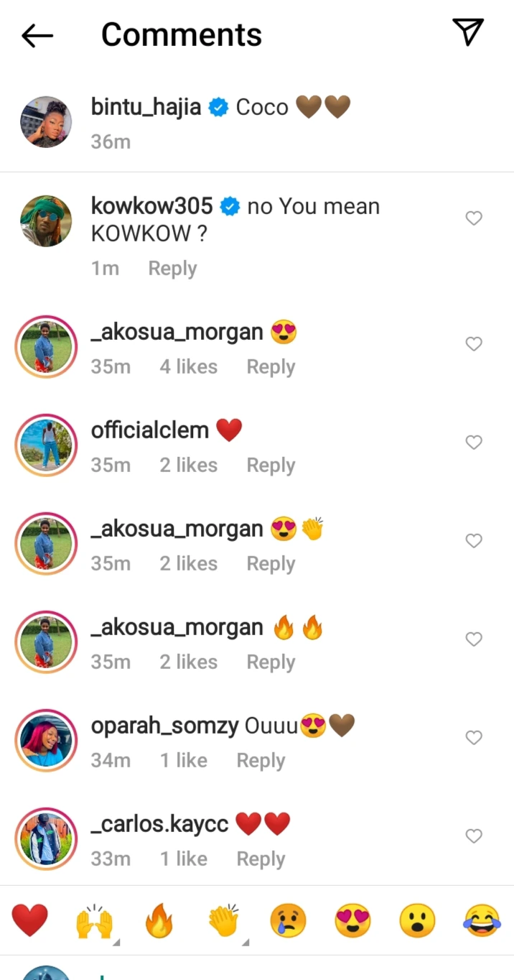View 4 likes on _akosua_morgan's comment
The width and height of the screenshot is (514, 980).
(x=188, y=367)
